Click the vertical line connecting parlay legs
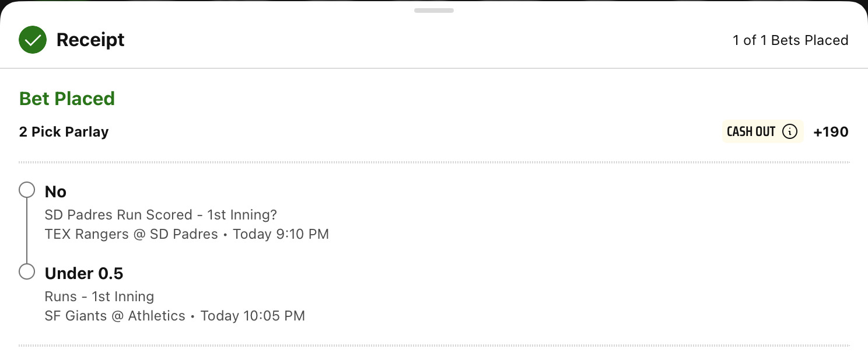This screenshot has width=868, height=352. click(x=27, y=231)
